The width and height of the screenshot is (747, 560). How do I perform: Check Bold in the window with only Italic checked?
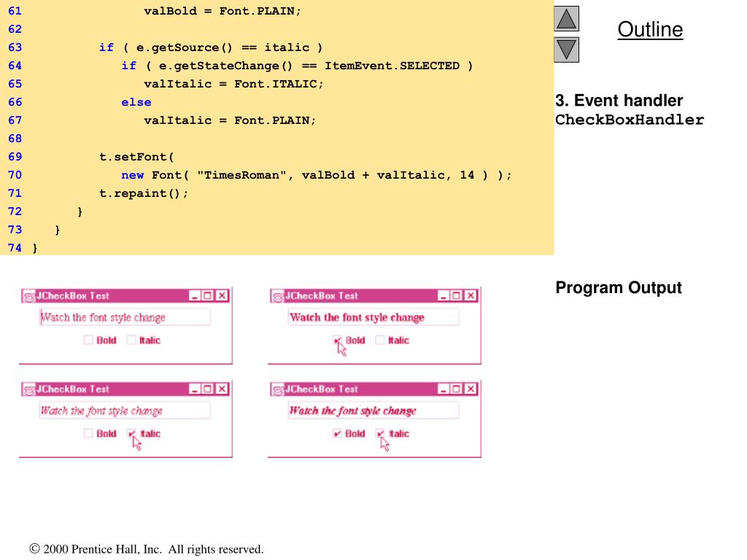(88, 433)
